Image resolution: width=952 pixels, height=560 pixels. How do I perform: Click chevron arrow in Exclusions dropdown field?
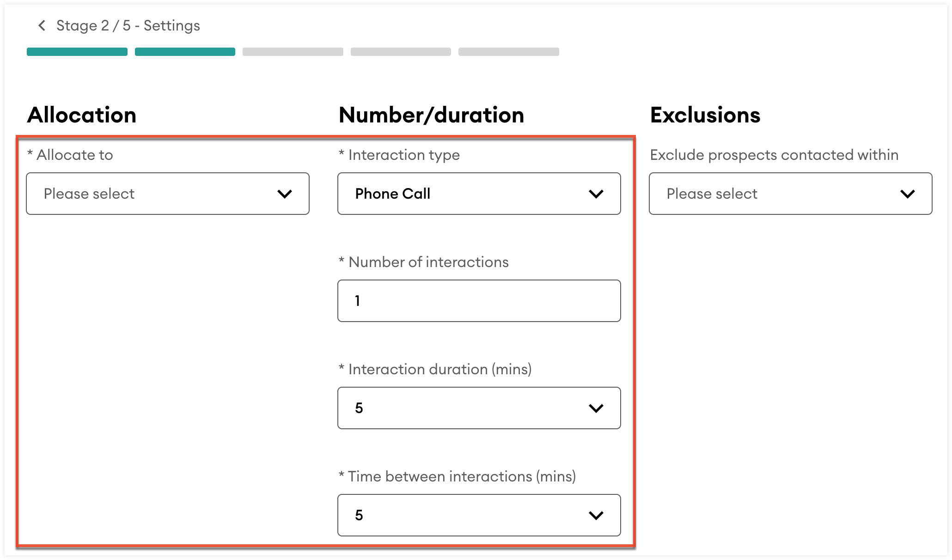908,194
